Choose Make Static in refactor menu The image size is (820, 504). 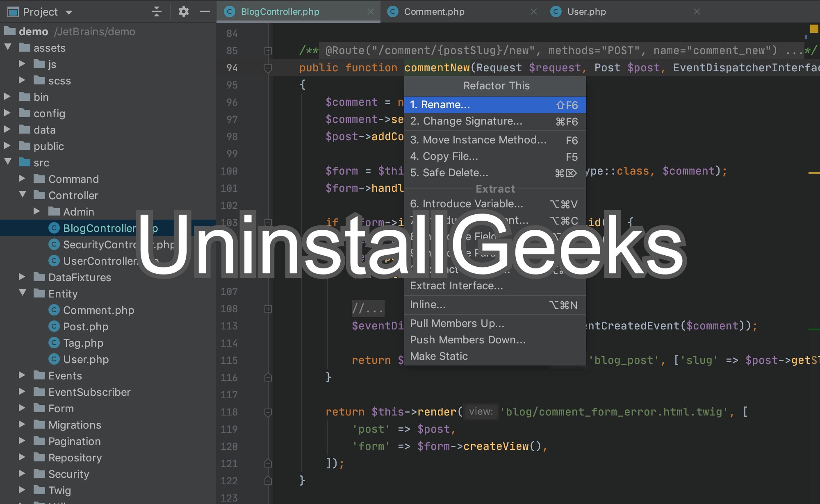coord(495,356)
